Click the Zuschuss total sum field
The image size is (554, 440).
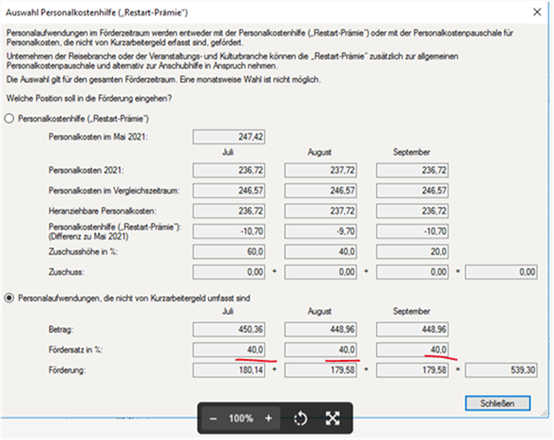coord(501,272)
